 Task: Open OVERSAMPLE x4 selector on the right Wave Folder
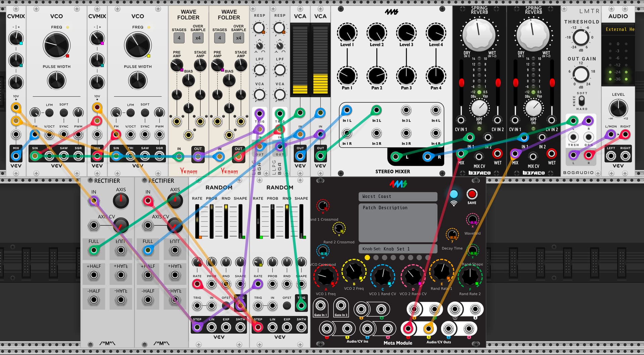click(238, 38)
